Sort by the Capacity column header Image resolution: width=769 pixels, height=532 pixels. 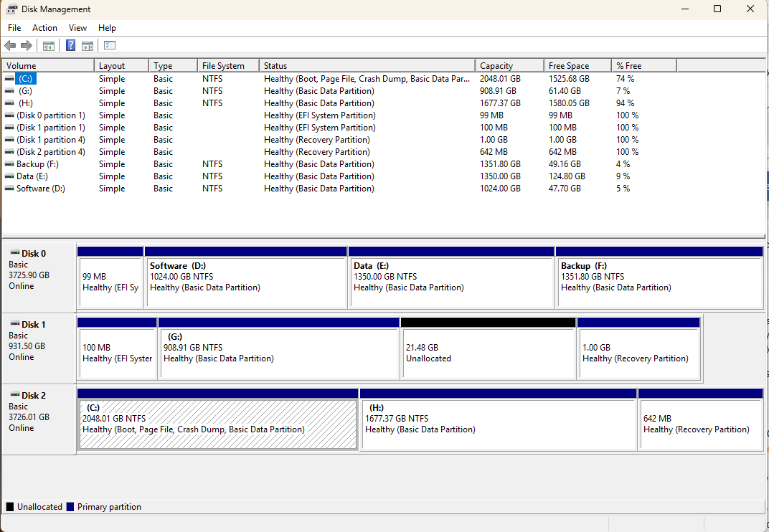coord(509,66)
